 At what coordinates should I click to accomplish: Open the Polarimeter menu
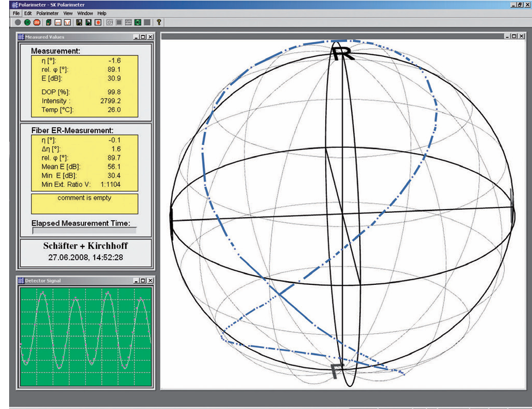47,13
